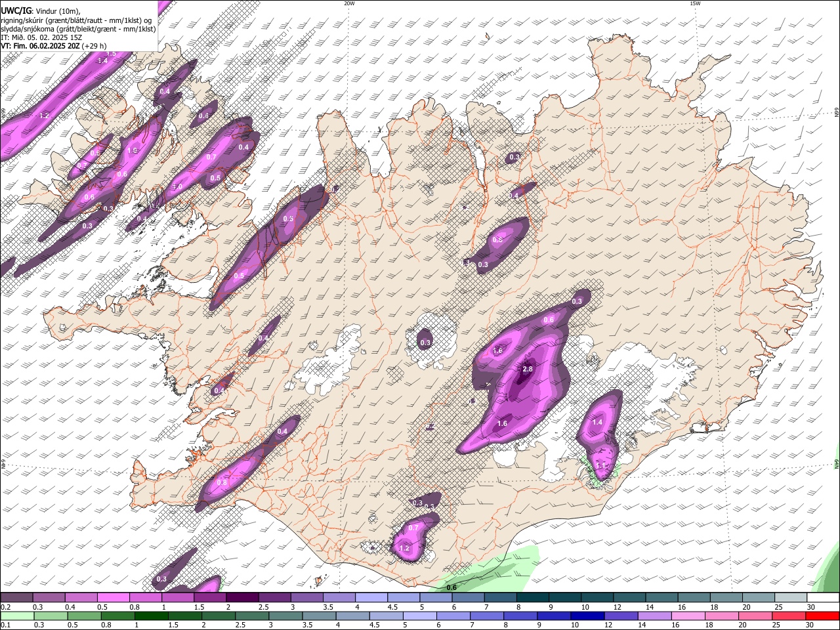Select darkest purple upper swatch between 2 and 2.5
The image size is (840, 630).
tap(242, 598)
